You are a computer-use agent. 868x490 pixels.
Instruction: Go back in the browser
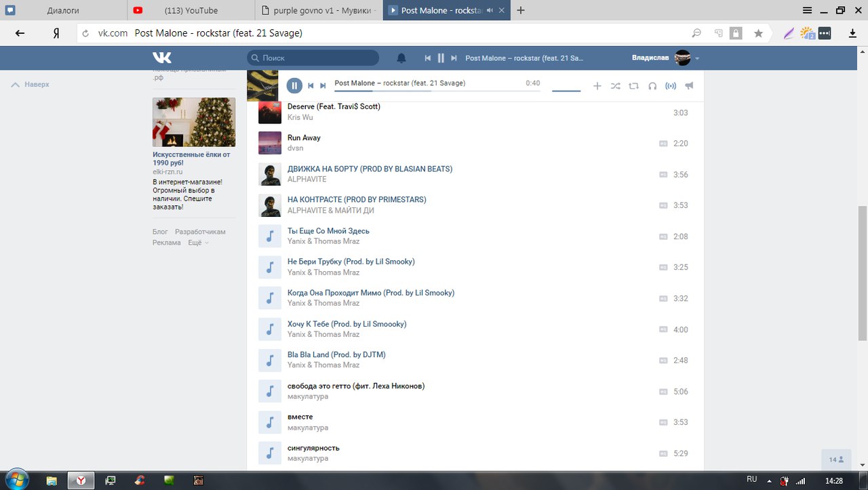[20, 33]
